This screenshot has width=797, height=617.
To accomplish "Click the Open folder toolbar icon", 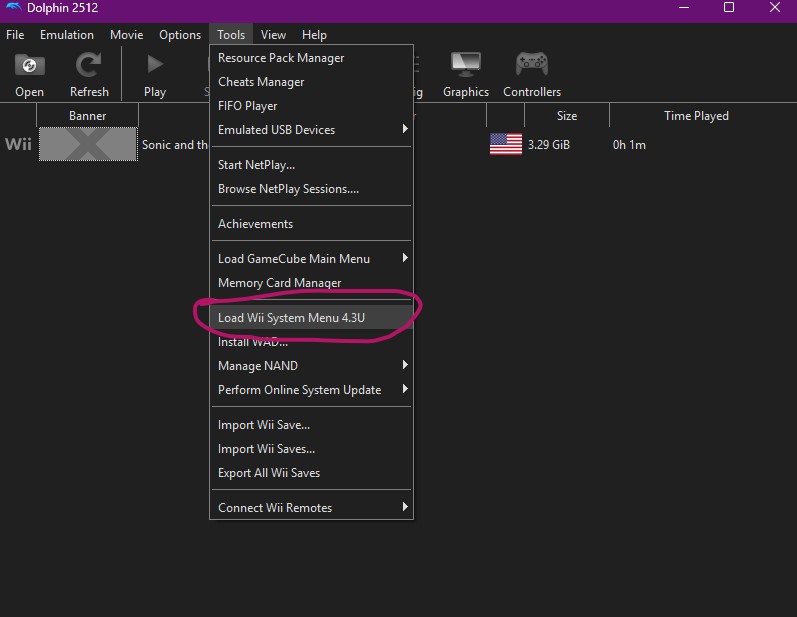I will (29, 67).
